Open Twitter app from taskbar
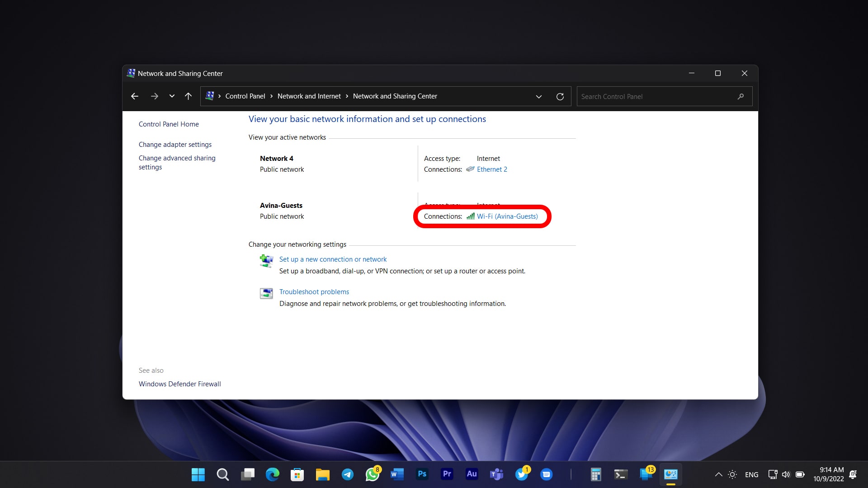The width and height of the screenshot is (868, 488). click(x=522, y=474)
